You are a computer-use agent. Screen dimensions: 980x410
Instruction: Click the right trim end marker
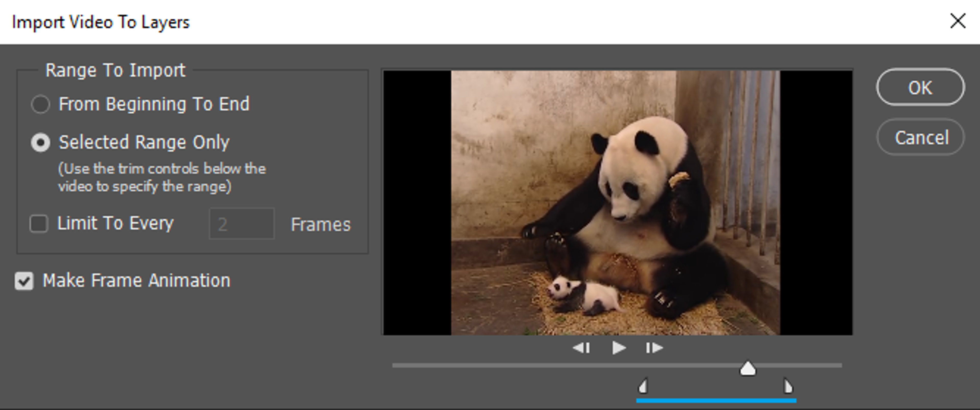[x=788, y=387]
